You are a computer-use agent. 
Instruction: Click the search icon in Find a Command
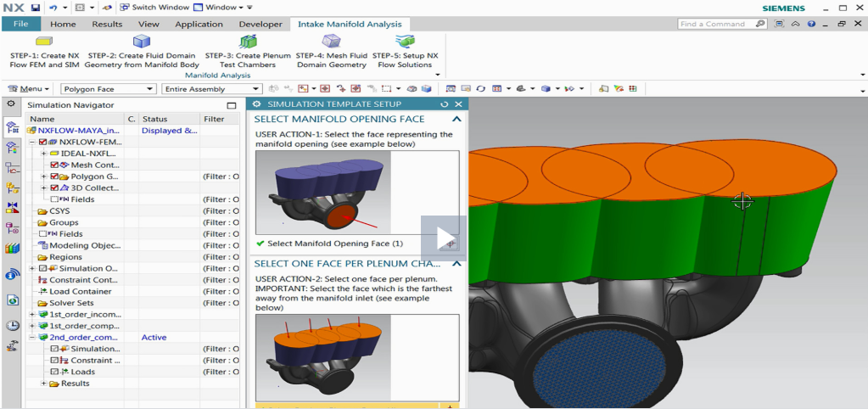click(x=760, y=24)
